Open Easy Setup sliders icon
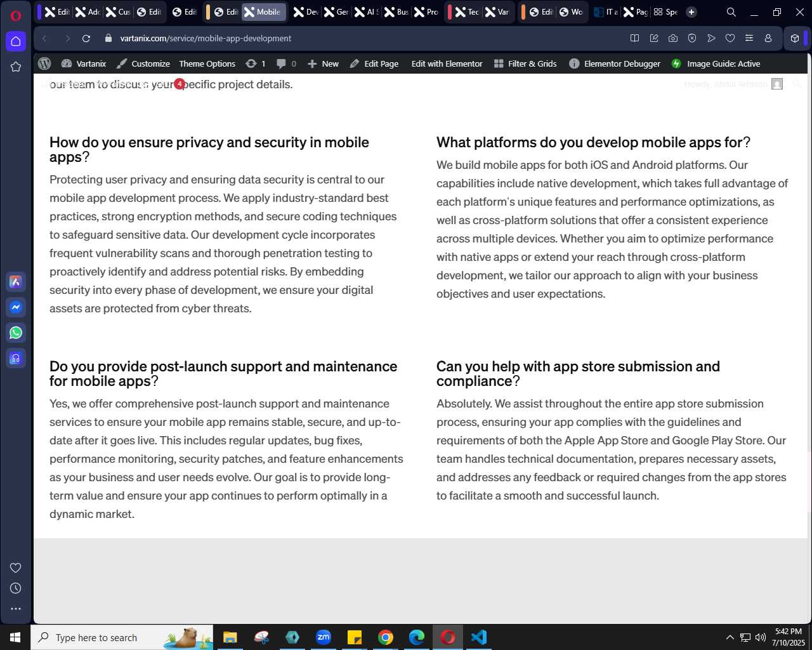 pyautogui.click(x=749, y=38)
